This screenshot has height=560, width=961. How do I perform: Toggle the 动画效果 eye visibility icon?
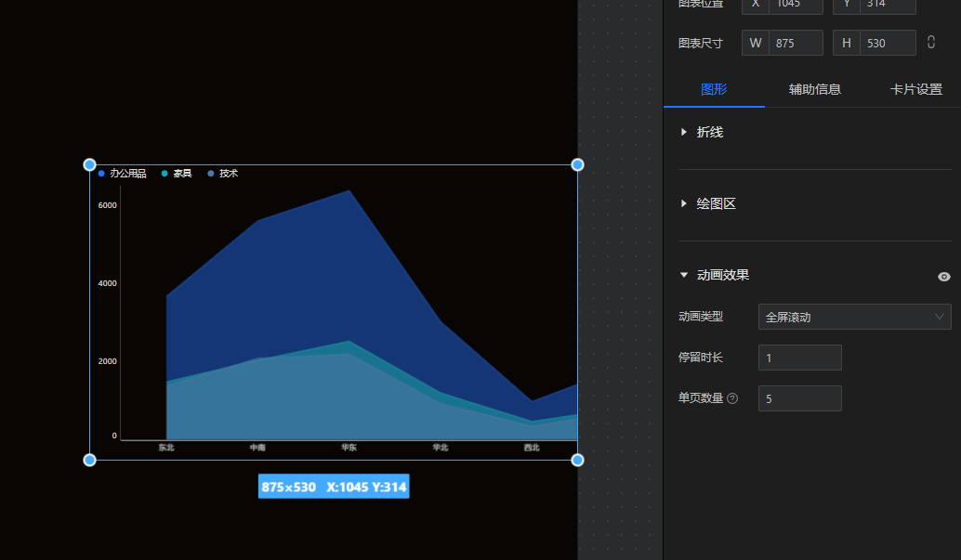[x=944, y=277]
